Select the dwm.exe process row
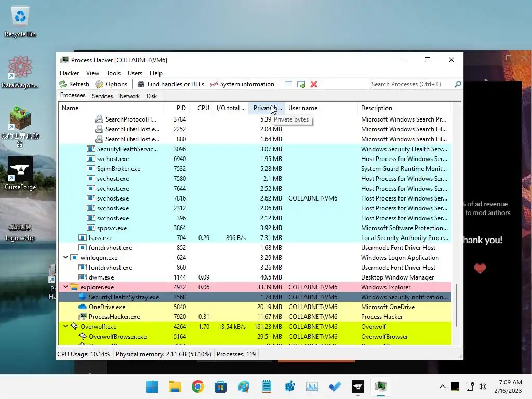Screen dimensions: 532x399 [255, 277]
